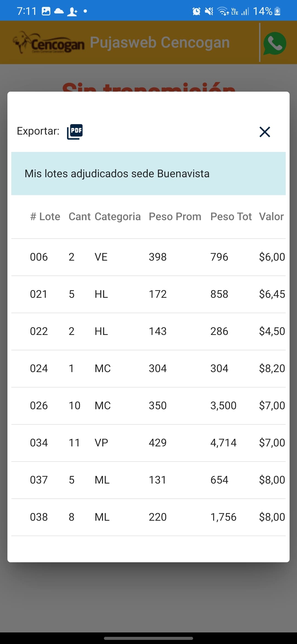297x644 pixels.
Task: Select lot 006 row
Action: pos(148,257)
